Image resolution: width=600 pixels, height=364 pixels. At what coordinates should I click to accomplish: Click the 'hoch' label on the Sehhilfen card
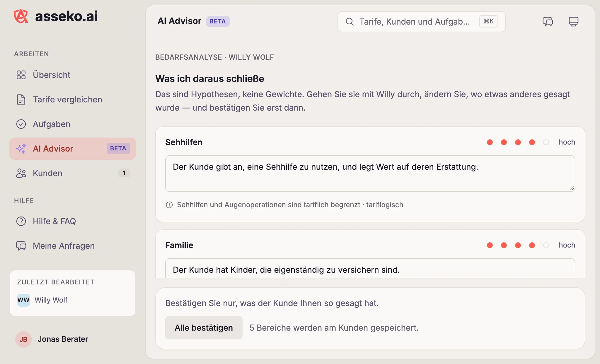click(x=567, y=142)
